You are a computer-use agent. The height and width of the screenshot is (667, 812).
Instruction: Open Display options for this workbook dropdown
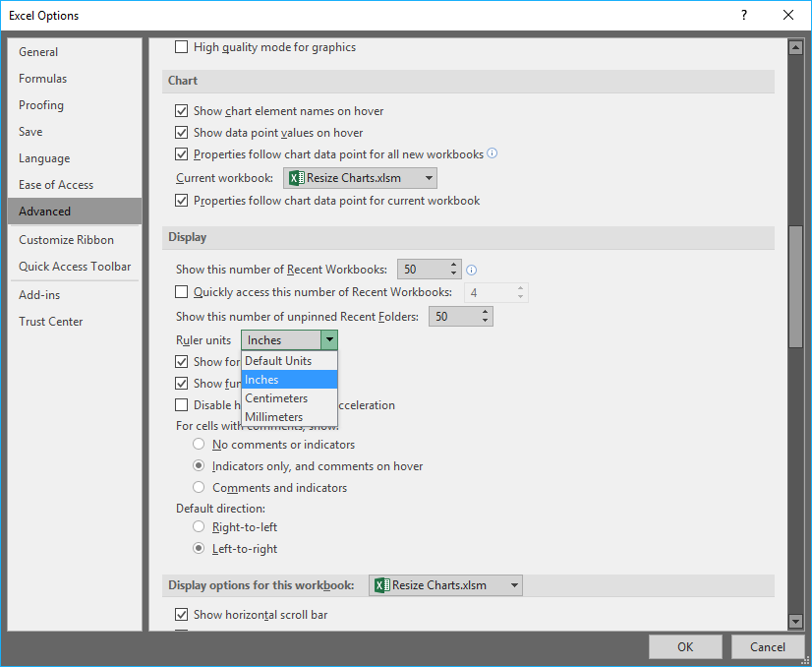coord(445,585)
